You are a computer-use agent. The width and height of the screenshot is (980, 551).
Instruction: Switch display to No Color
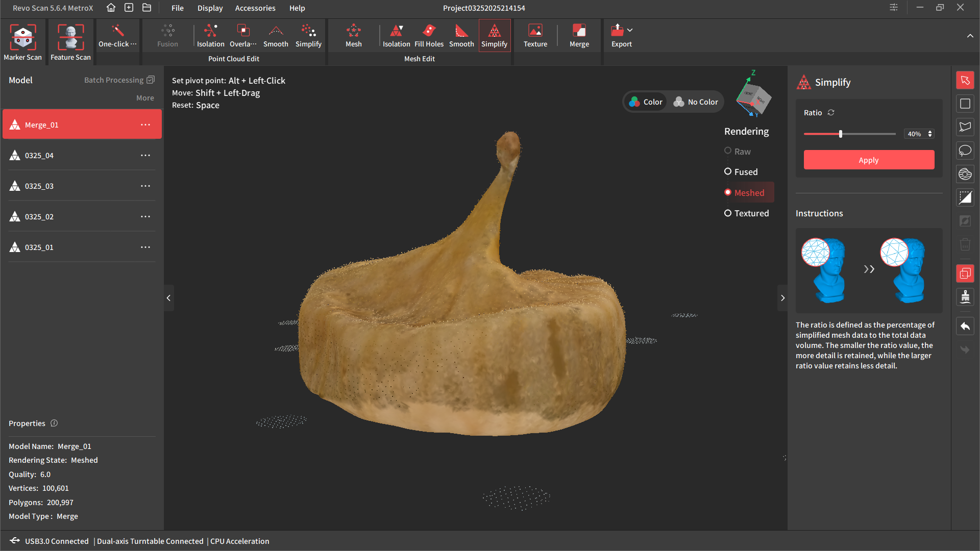pos(696,102)
